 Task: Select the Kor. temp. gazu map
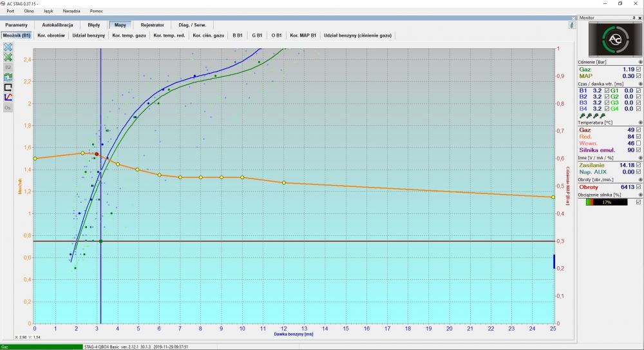[129, 35]
